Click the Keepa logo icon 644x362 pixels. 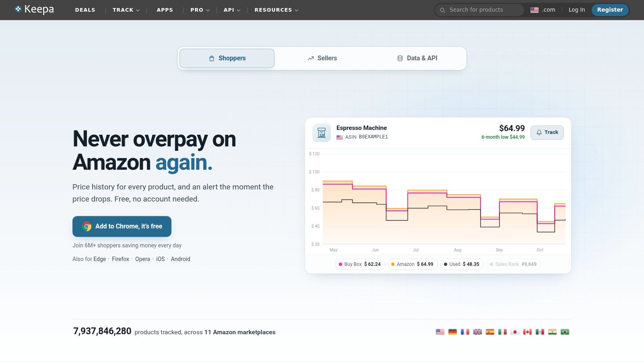pyautogui.click(x=18, y=9)
